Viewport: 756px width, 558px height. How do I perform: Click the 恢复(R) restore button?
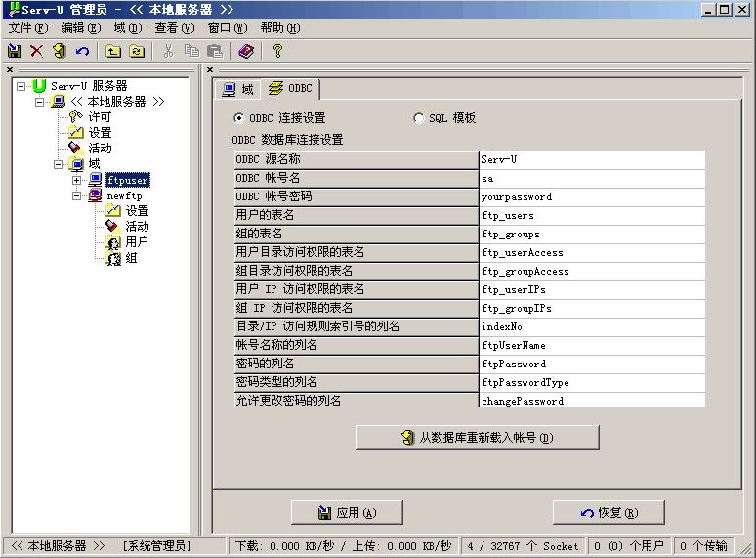pos(609,513)
